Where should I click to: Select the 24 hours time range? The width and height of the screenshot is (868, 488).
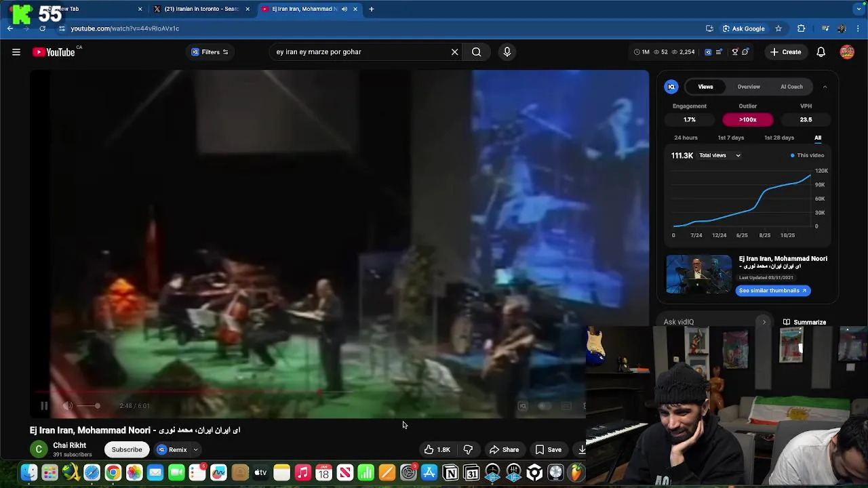coord(686,138)
